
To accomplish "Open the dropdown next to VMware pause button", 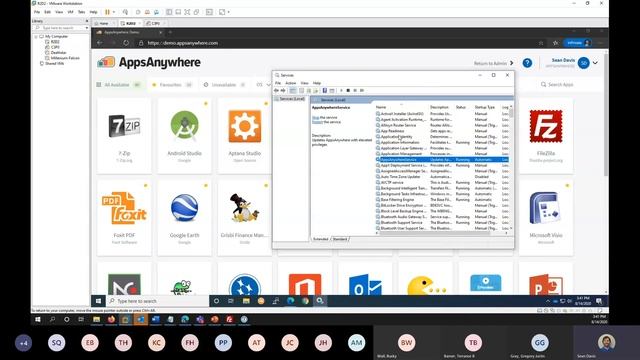I will pos(114,12).
